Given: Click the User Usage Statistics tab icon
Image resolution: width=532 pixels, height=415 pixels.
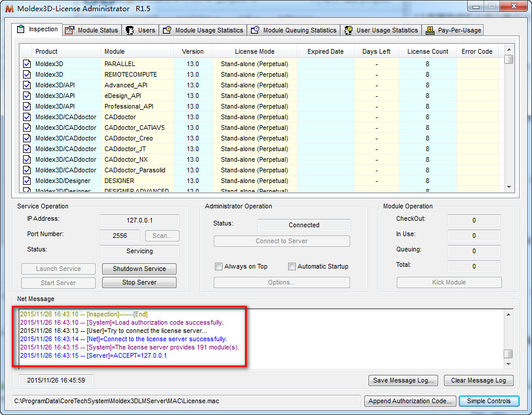Looking at the screenshot, I should tap(348, 30).
